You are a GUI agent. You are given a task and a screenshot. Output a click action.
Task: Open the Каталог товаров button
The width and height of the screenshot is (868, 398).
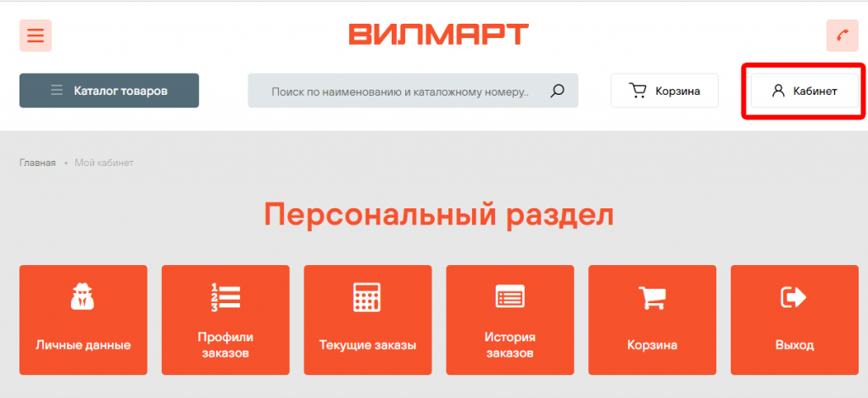[x=109, y=91]
